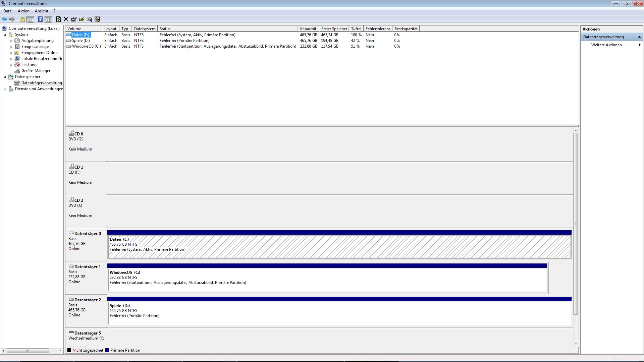The image size is (644, 362).
Task: Toggle the console tree show/hide button
Action: (x=30, y=19)
